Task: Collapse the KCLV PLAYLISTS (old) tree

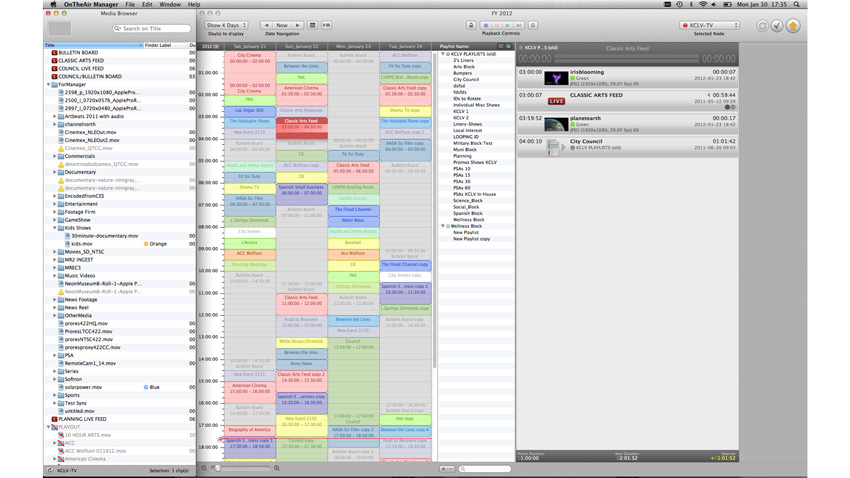Action: pos(443,54)
